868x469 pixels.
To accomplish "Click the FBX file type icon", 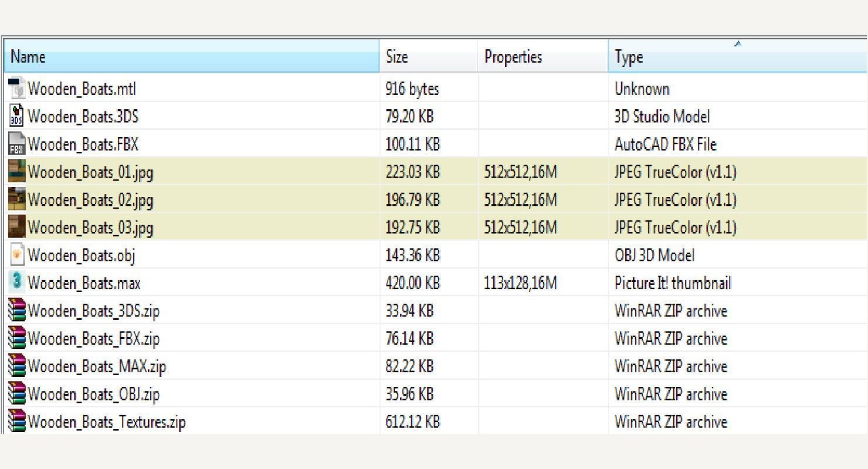I will coord(17,144).
